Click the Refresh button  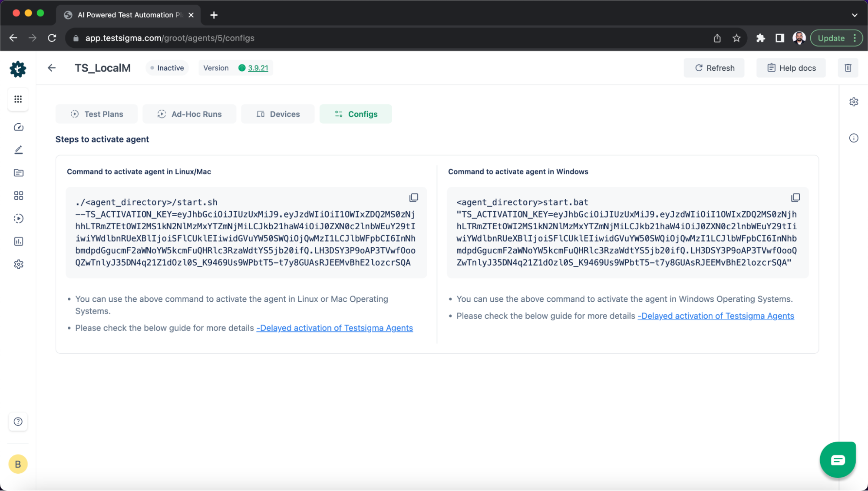[714, 68]
